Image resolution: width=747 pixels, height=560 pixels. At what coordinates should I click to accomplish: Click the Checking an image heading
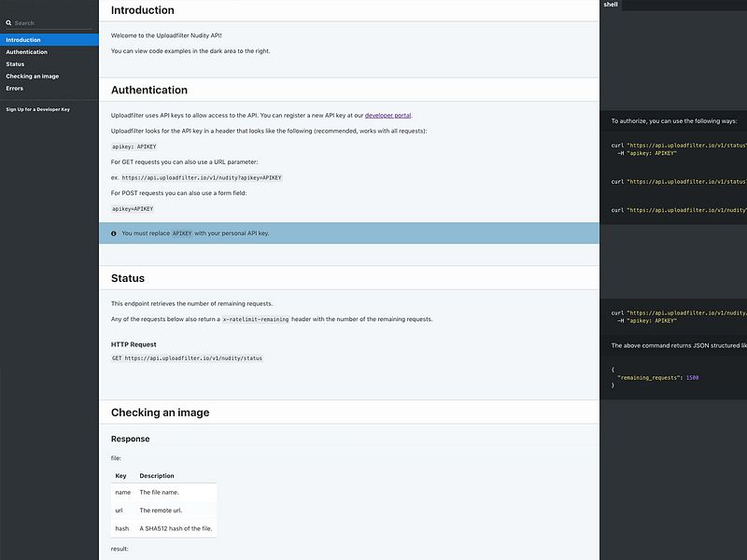tap(160, 413)
